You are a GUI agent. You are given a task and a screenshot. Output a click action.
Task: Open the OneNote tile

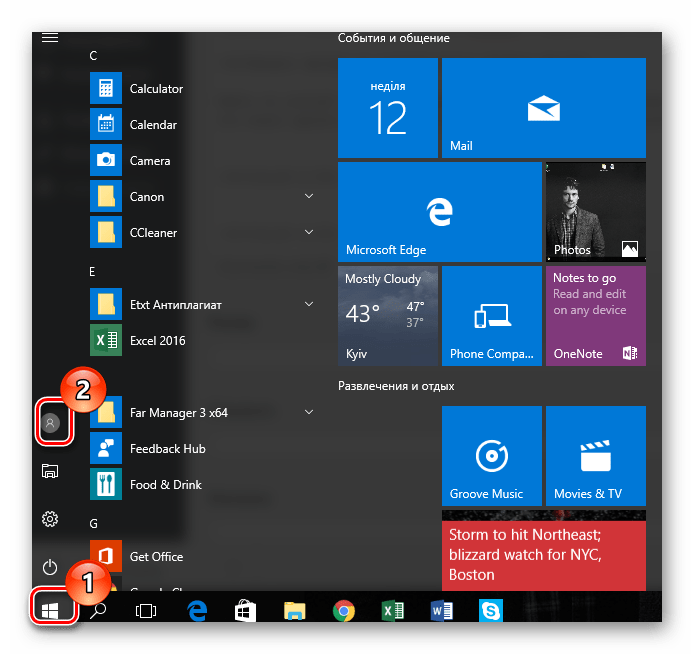coord(596,316)
